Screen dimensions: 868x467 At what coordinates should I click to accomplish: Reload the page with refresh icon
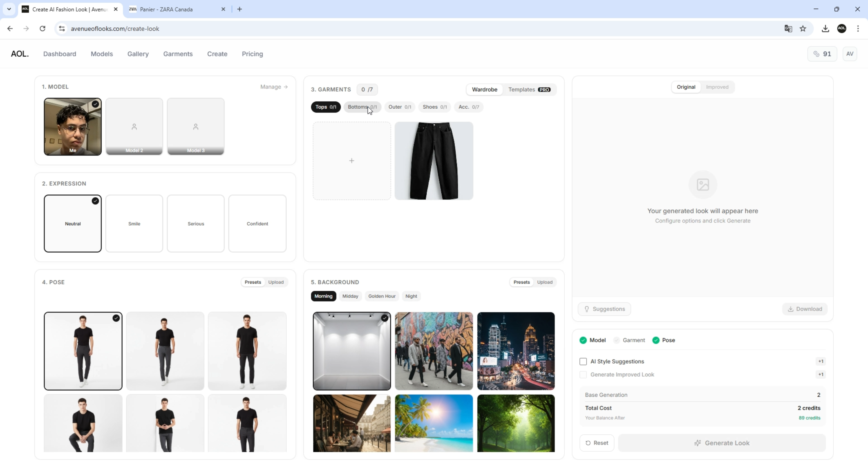[x=43, y=29]
